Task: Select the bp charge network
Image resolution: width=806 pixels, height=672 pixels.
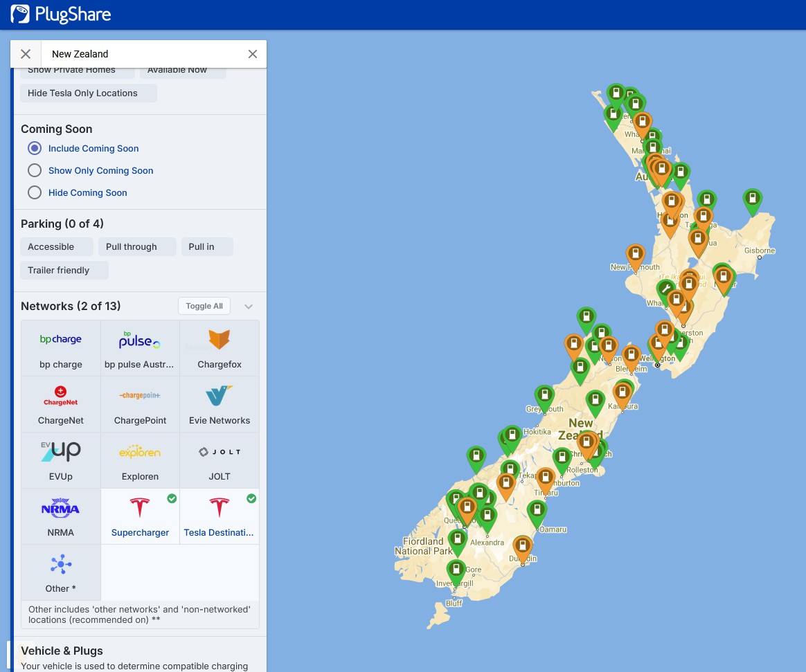Action: (61, 348)
